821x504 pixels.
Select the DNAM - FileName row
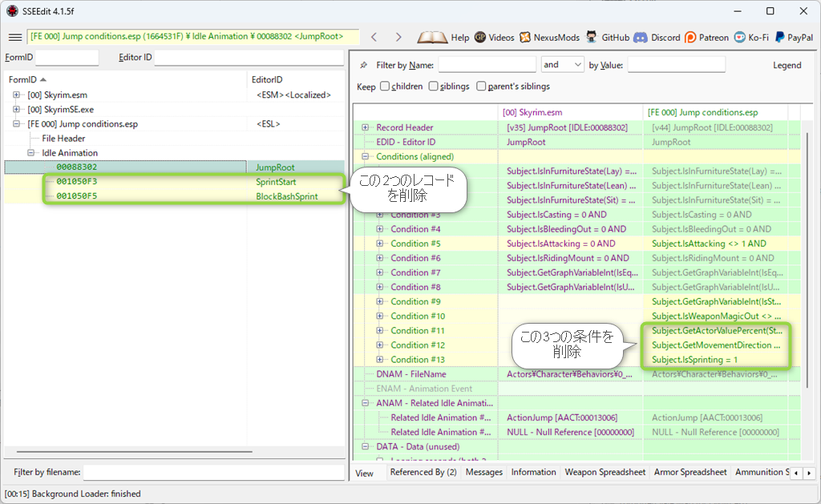click(x=577, y=374)
